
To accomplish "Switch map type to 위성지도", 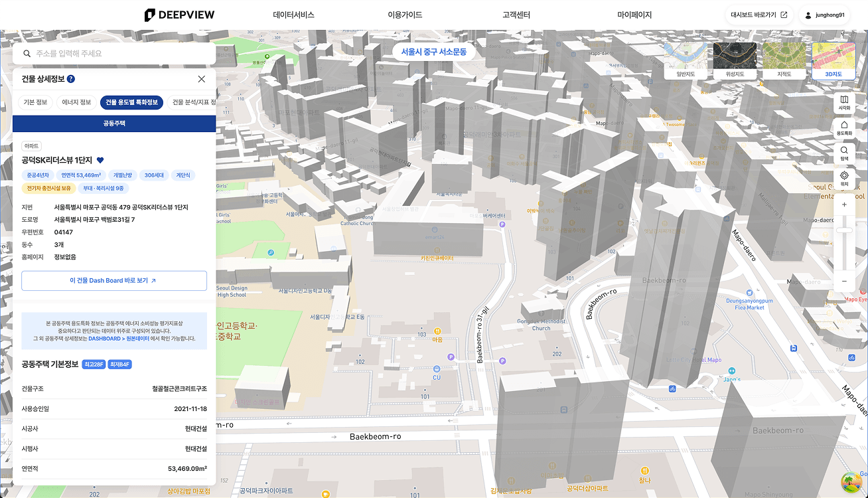I will 735,60.
